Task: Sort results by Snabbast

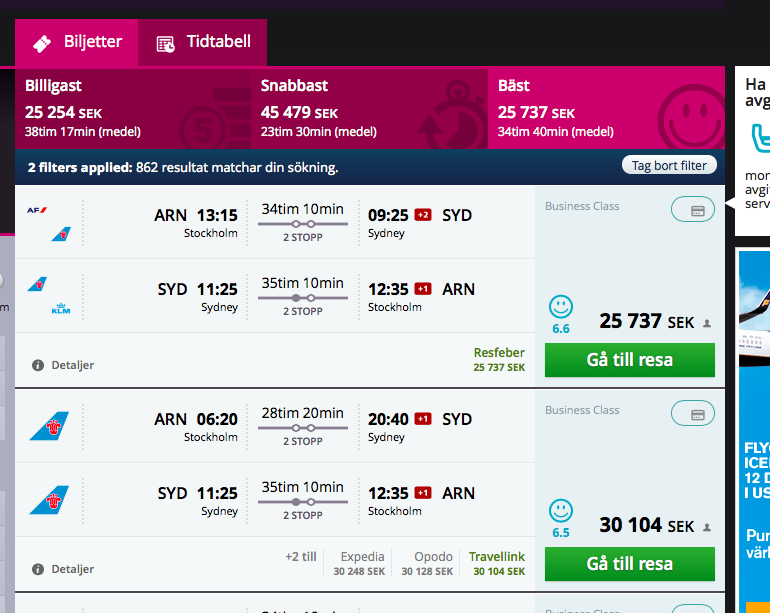Action: (369, 108)
